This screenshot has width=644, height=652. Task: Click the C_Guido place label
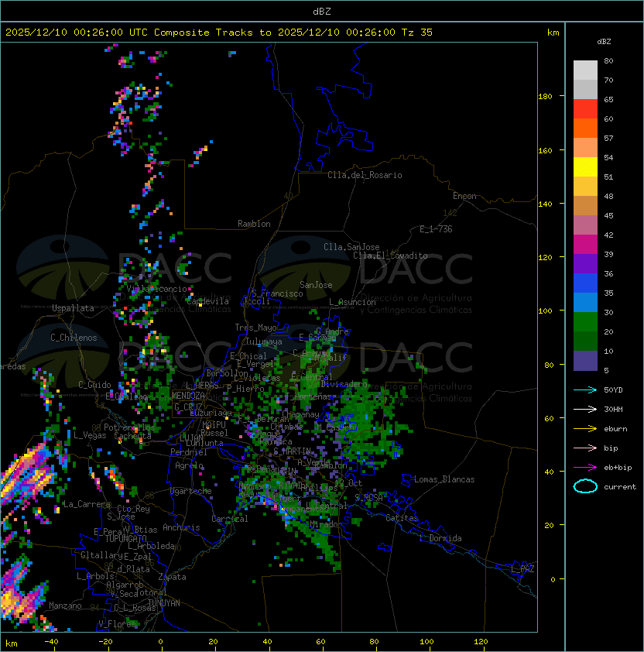[94, 385]
